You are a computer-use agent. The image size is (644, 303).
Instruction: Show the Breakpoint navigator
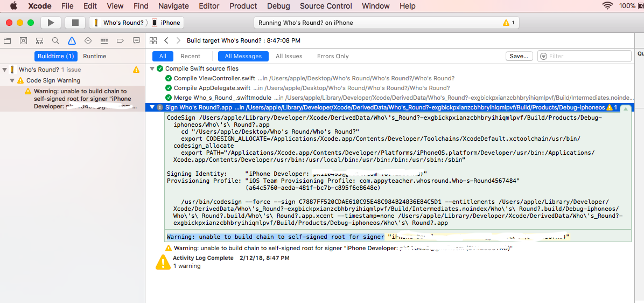pyautogui.click(x=120, y=40)
